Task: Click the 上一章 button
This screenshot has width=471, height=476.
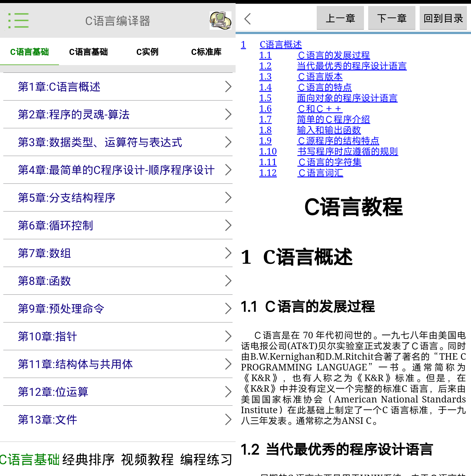Action: 340,18
